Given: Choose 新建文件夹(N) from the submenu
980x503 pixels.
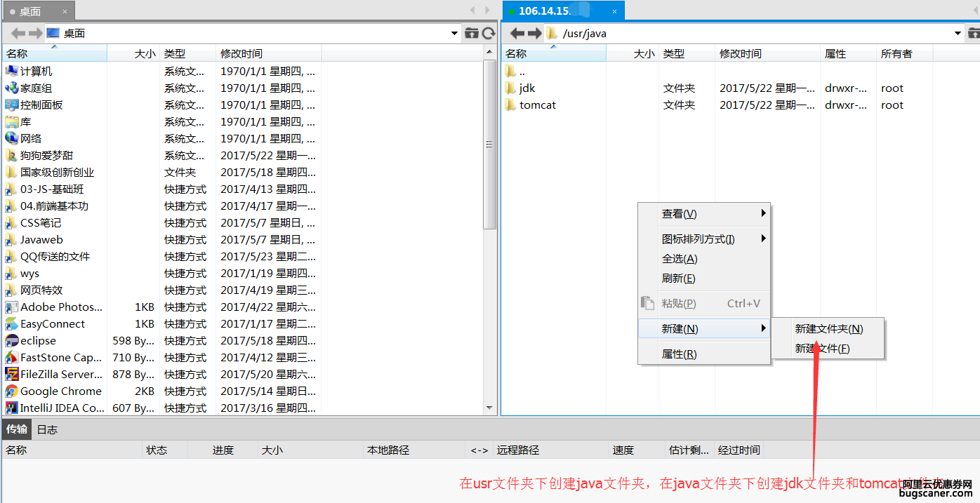Looking at the screenshot, I should pyautogui.click(x=828, y=329).
